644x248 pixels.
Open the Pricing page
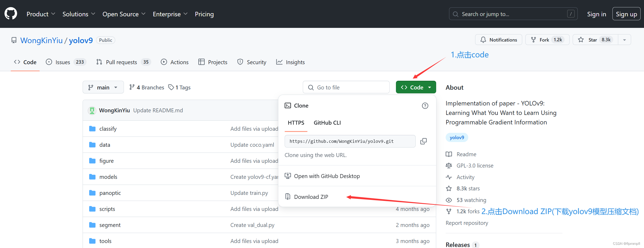tap(204, 14)
